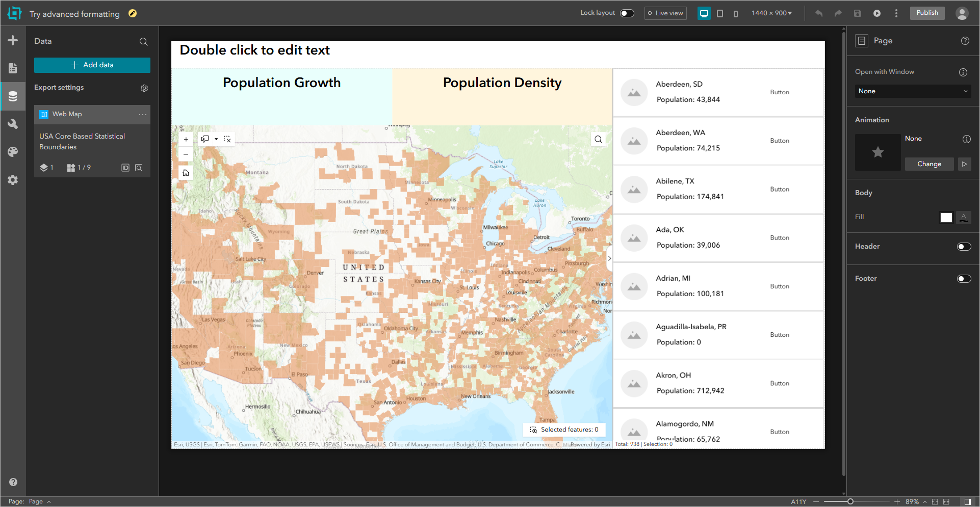Switch to desktop device view
Viewport: 980px width, 507px height.
click(704, 13)
